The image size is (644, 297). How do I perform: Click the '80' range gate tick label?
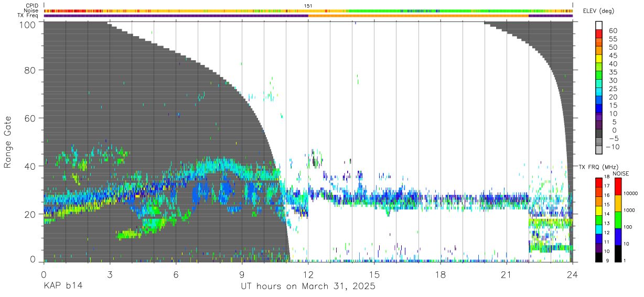click(x=30, y=70)
